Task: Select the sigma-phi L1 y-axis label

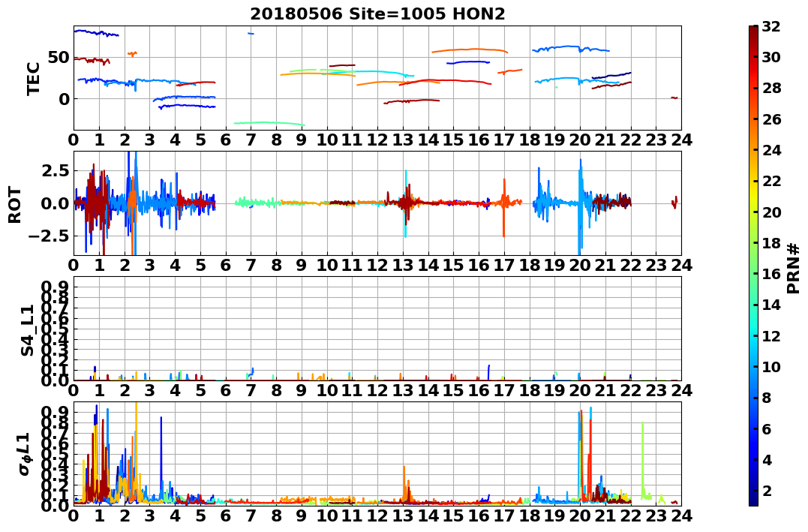Action: tap(26, 454)
